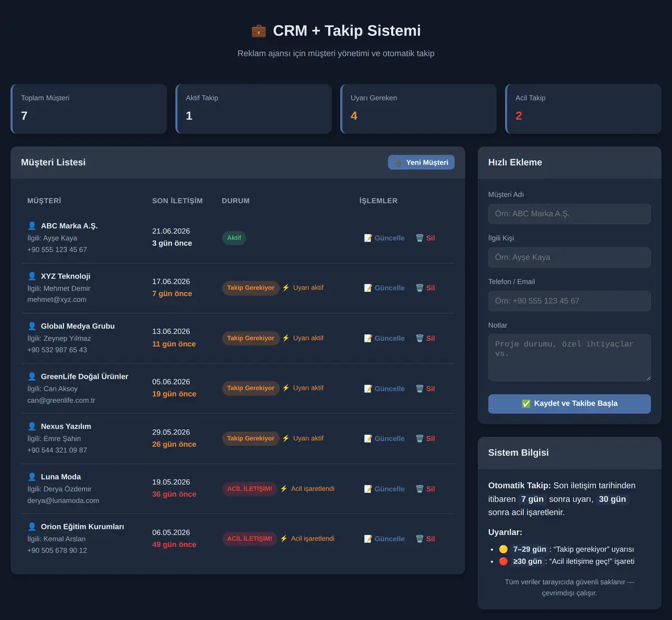
Task: Click the person icon beside XYZ Teknoloji
Action: point(32,276)
